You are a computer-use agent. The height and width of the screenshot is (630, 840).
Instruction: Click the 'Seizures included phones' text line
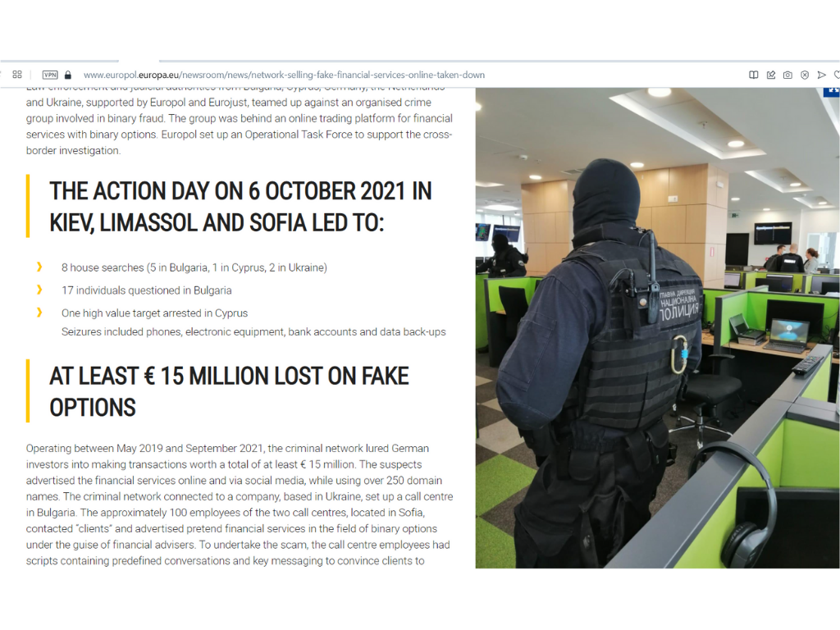tap(253, 331)
